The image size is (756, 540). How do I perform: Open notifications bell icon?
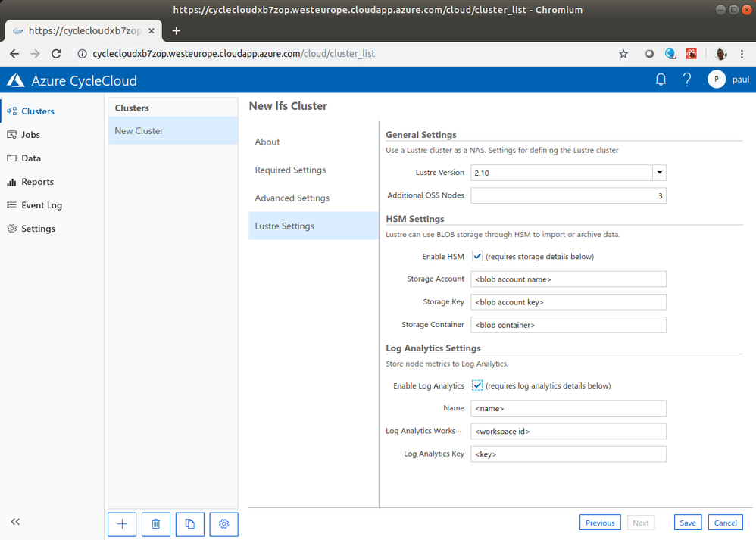click(x=661, y=80)
